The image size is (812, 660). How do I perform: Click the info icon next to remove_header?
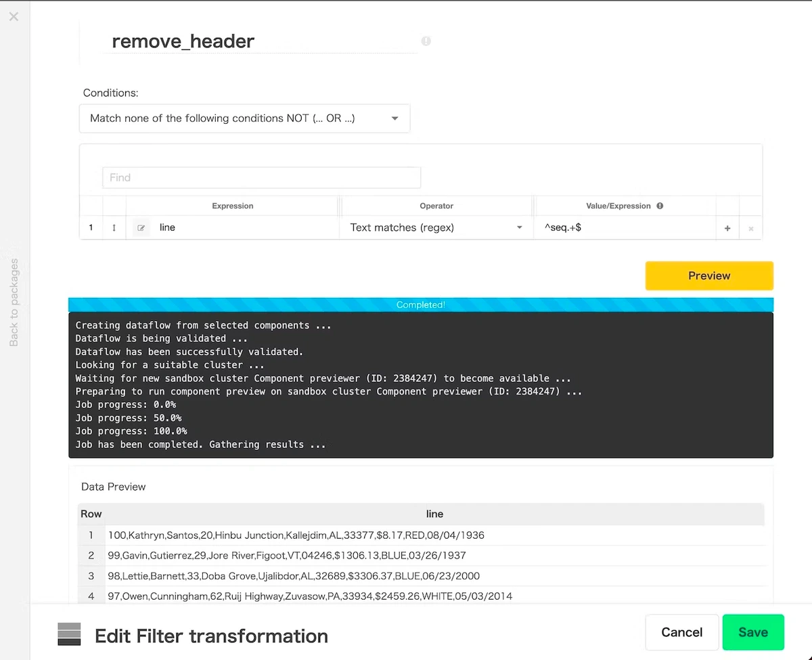pos(426,41)
